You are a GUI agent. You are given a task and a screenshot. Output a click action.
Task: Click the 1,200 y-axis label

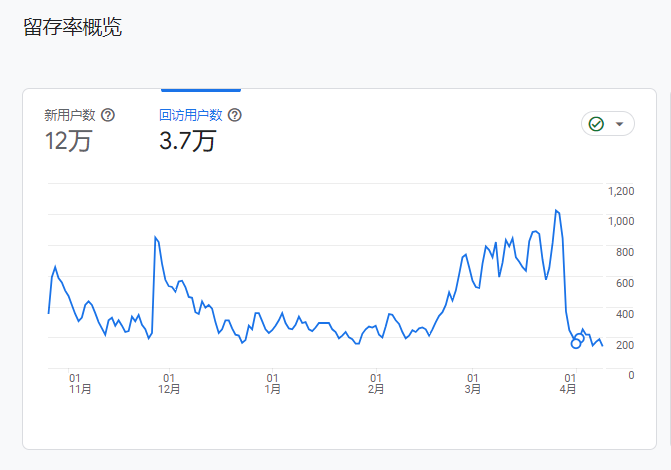click(621, 190)
